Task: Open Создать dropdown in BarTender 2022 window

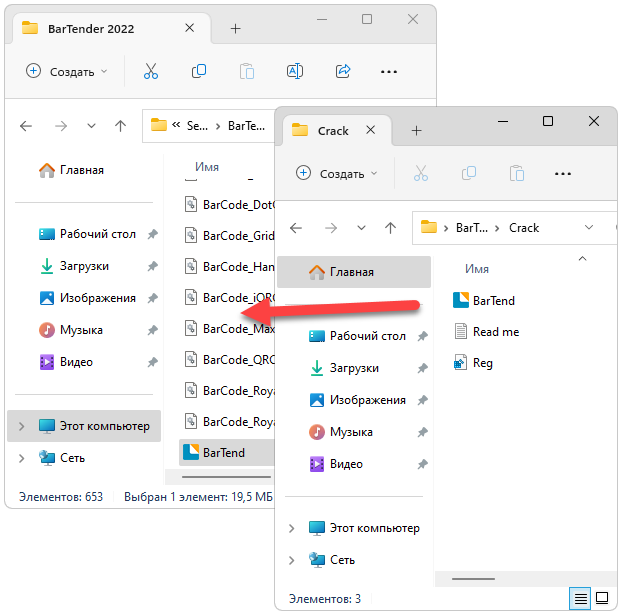Action: tap(66, 72)
